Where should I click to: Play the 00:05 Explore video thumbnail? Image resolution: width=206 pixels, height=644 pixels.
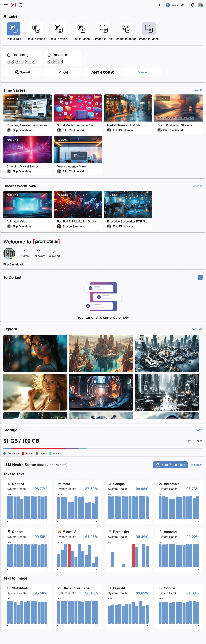[x=167, y=353]
